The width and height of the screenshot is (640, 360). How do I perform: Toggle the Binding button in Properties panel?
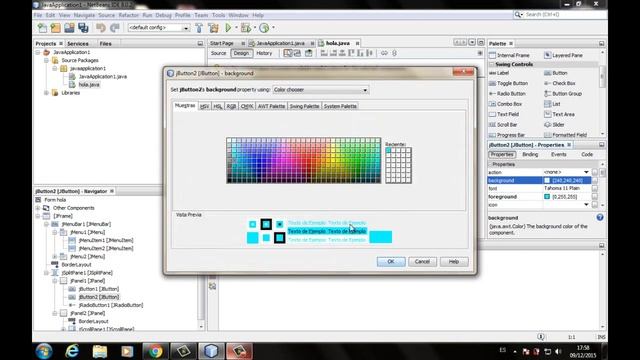530,154
